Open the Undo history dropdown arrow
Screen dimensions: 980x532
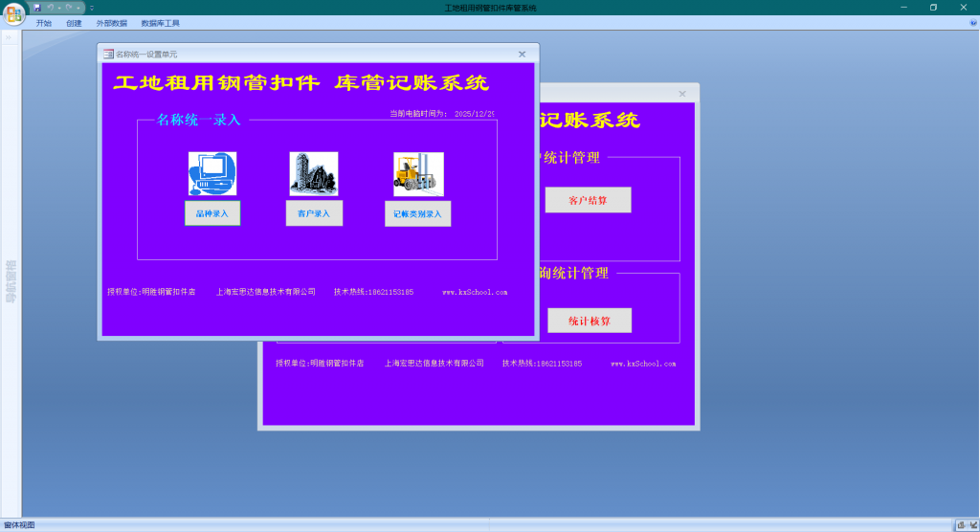[x=57, y=8]
